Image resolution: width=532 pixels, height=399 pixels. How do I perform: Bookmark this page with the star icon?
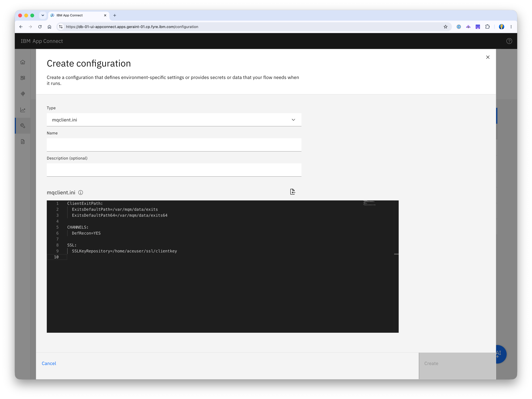(x=445, y=27)
